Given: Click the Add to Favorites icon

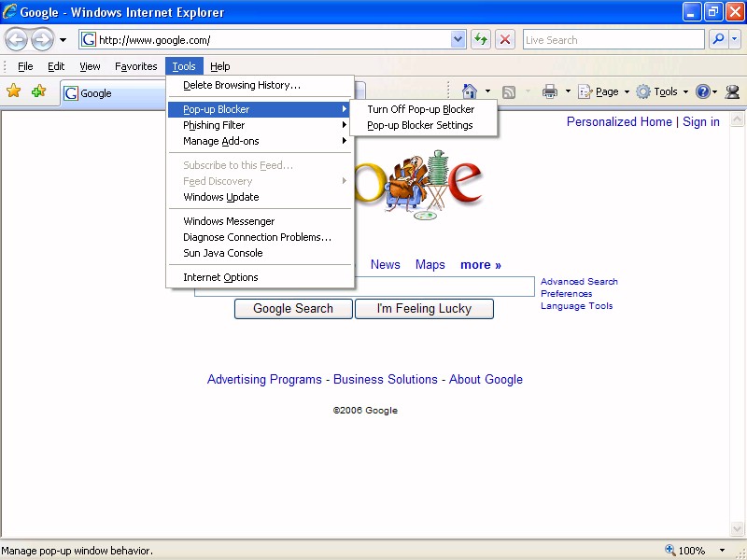Looking at the screenshot, I should (38, 91).
